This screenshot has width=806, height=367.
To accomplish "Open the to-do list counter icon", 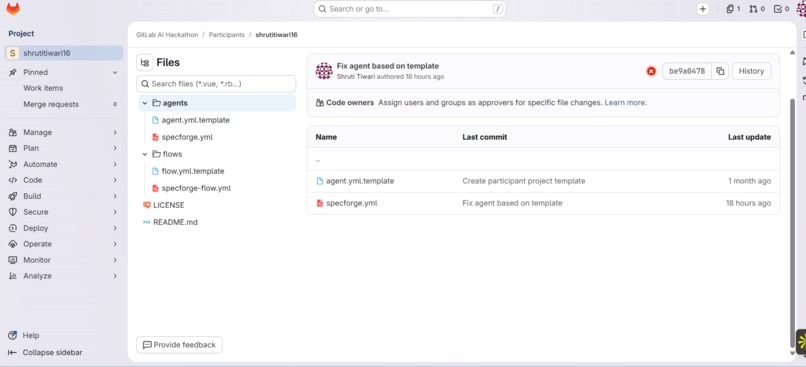I will pyautogui.click(x=781, y=9).
